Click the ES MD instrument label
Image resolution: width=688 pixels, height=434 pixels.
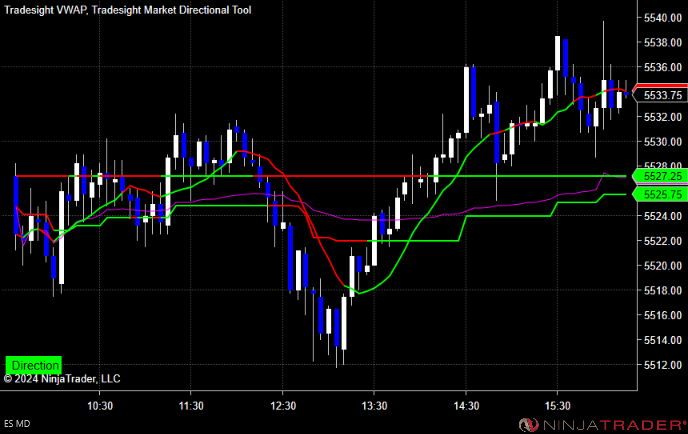click(x=17, y=423)
